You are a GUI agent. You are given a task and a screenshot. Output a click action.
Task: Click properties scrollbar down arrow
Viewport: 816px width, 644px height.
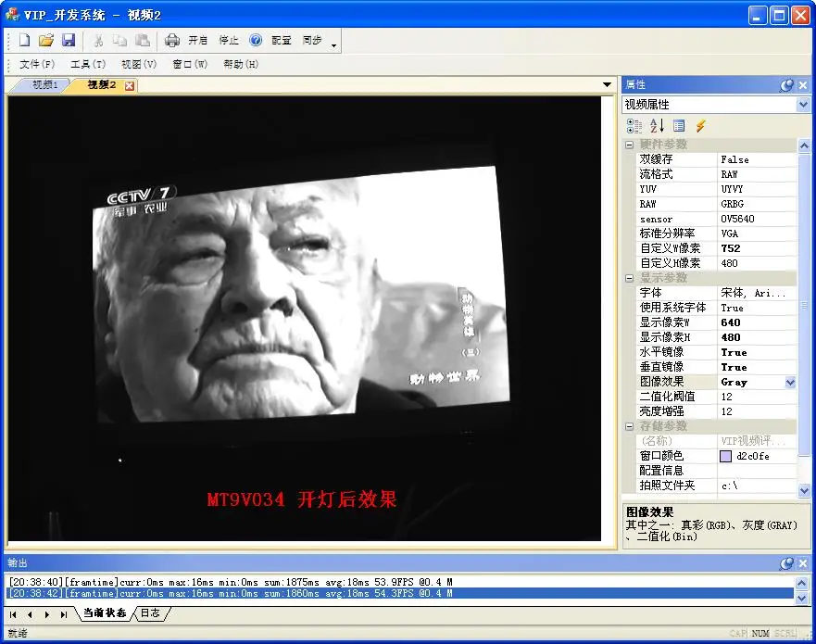point(804,490)
